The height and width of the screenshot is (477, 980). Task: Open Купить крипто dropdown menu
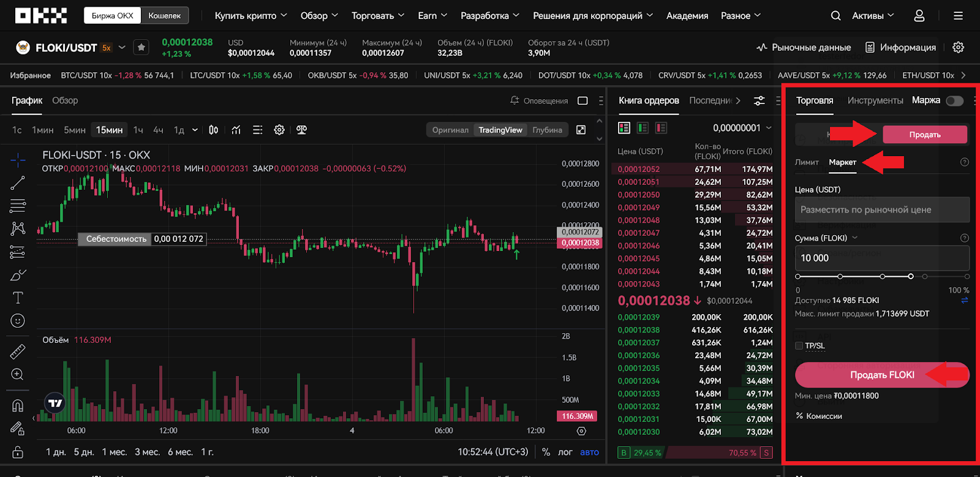tap(251, 16)
